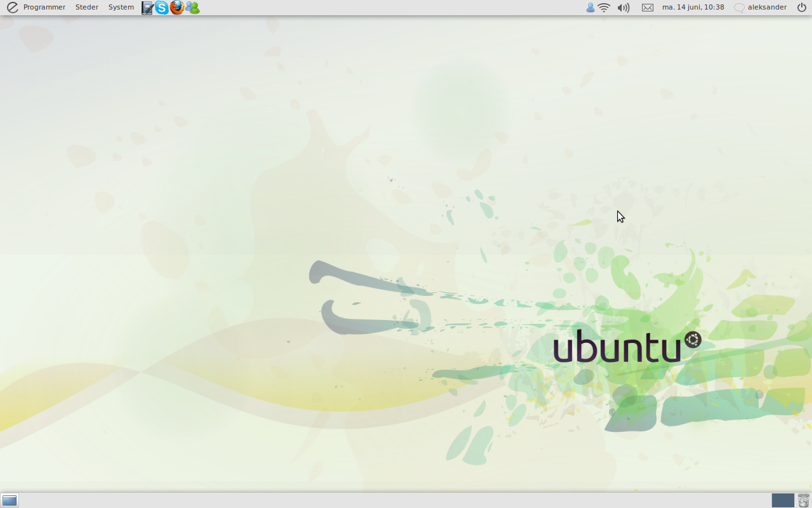Launch Skype from the top panel
This screenshot has height=508, width=812.
(162, 8)
